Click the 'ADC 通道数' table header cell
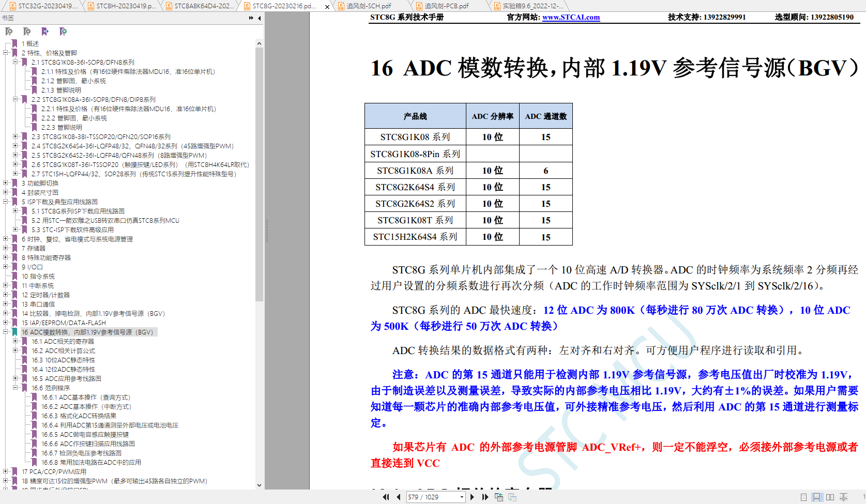 [x=546, y=116]
